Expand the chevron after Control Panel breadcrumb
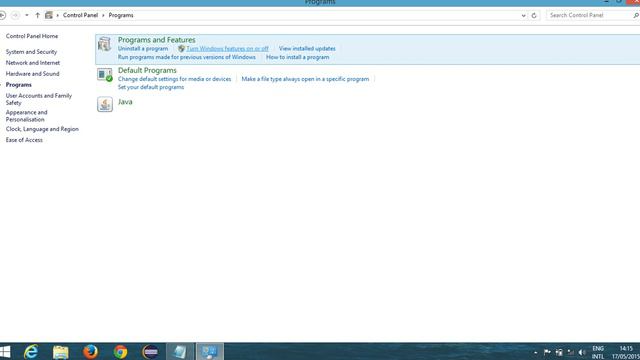640x360 pixels. coord(103,15)
